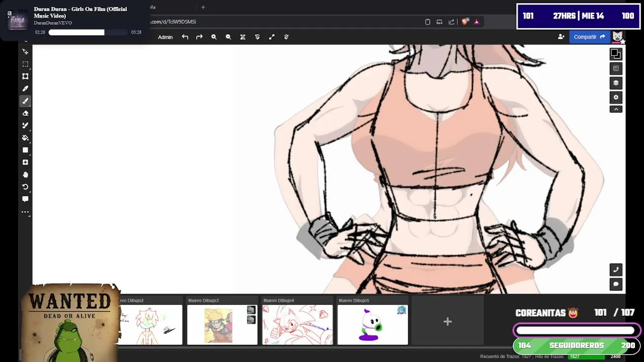644x362 pixels.
Task: Redo the last undone stroke
Action: coord(199,37)
